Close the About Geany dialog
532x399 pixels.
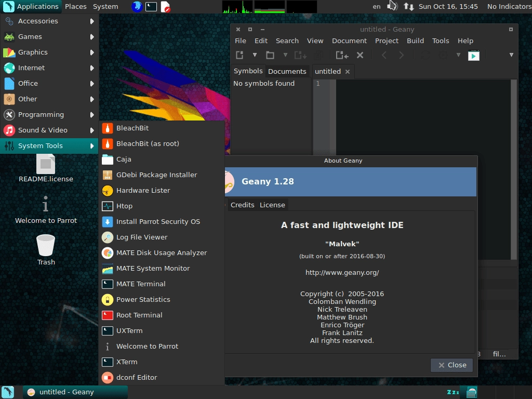click(x=452, y=365)
